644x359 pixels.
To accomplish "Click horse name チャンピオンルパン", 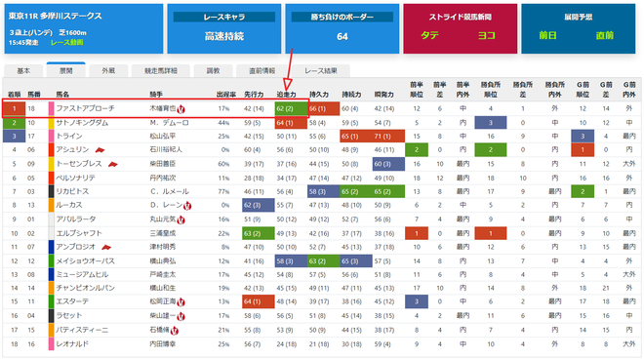I will [86, 288].
